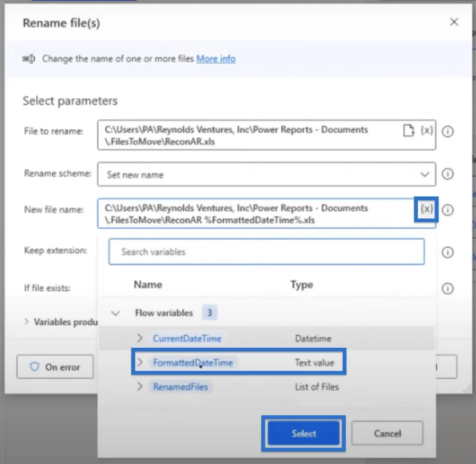Click the 'List of Files' type cell

pyautogui.click(x=317, y=387)
